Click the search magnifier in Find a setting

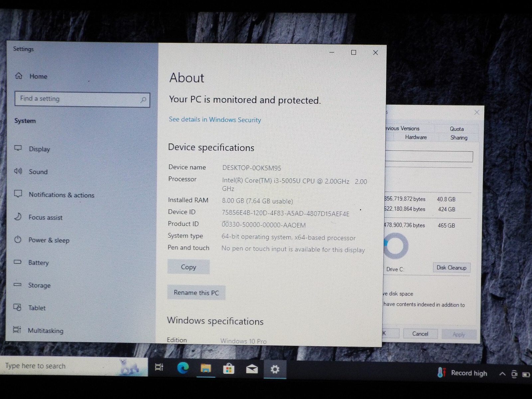click(143, 99)
